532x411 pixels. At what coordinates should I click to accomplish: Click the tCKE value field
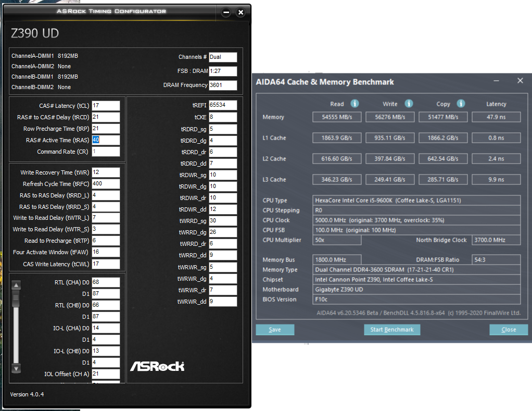click(x=223, y=117)
